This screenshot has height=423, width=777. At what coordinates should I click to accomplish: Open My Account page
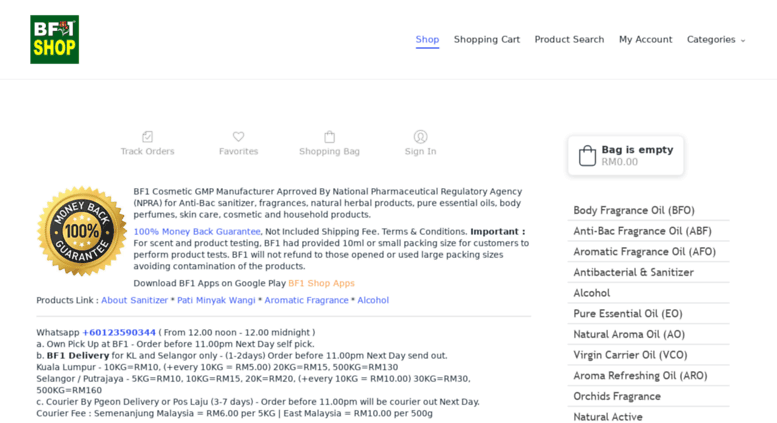pos(645,40)
